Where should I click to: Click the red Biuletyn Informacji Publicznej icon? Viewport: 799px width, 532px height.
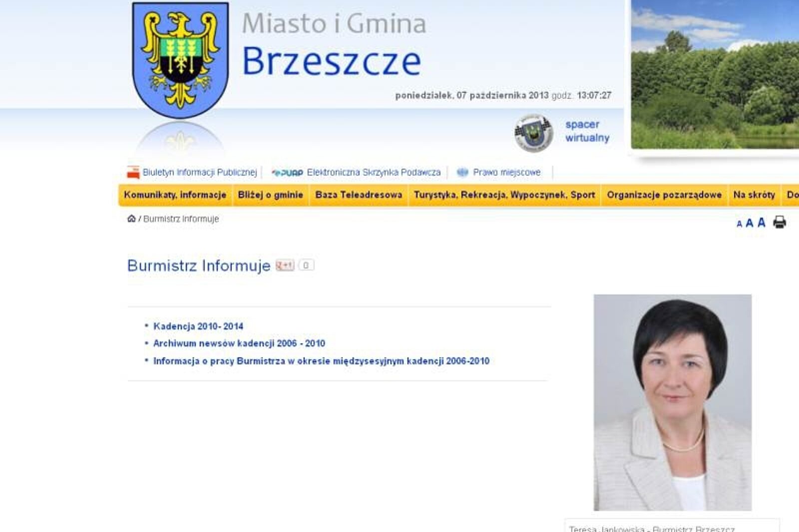point(133,173)
